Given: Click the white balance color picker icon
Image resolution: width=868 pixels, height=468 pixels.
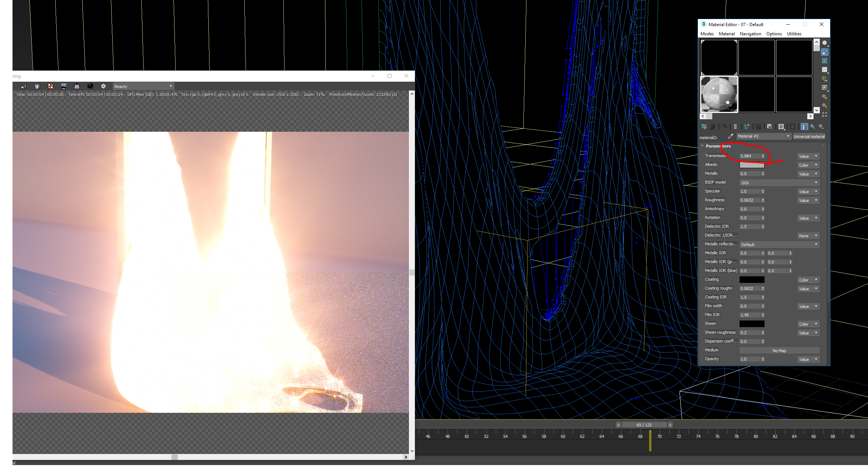Looking at the screenshot, I should pos(37,86).
